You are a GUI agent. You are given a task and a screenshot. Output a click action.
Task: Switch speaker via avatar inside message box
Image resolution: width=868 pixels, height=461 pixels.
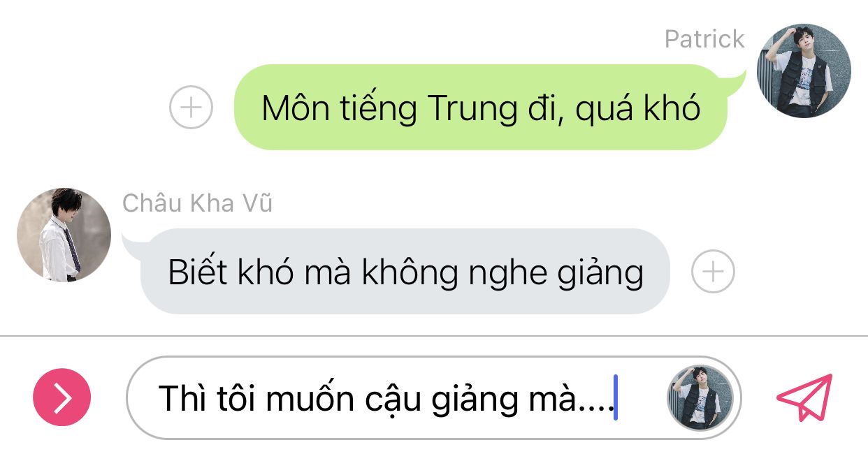(x=701, y=397)
